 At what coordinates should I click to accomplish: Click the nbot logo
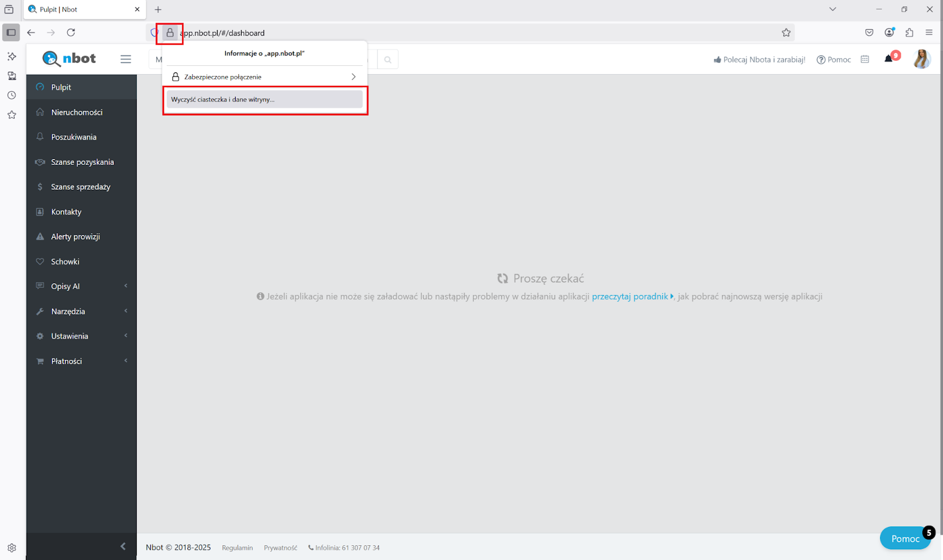click(69, 58)
